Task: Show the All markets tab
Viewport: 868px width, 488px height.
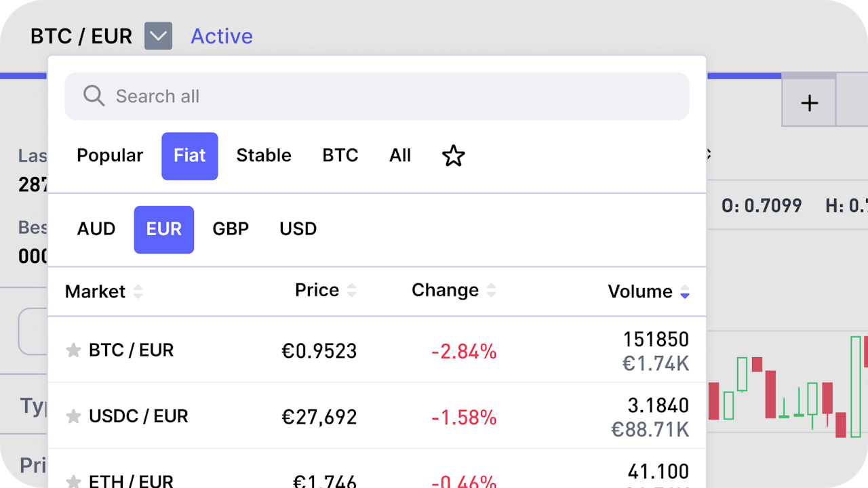Action: point(400,156)
